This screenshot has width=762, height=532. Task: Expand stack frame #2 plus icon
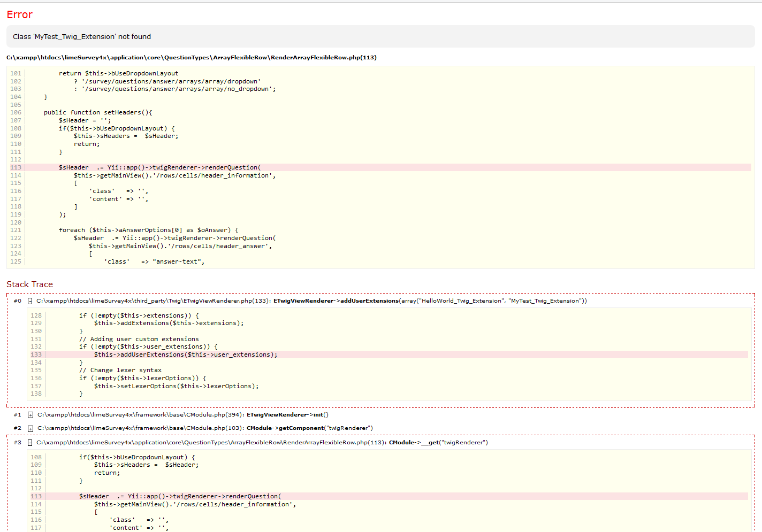pos(31,428)
